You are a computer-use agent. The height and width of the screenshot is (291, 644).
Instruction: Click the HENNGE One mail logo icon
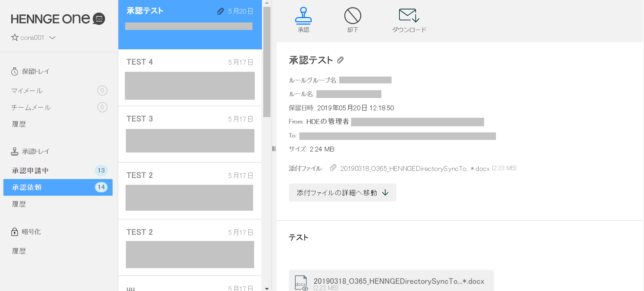(99, 19)
